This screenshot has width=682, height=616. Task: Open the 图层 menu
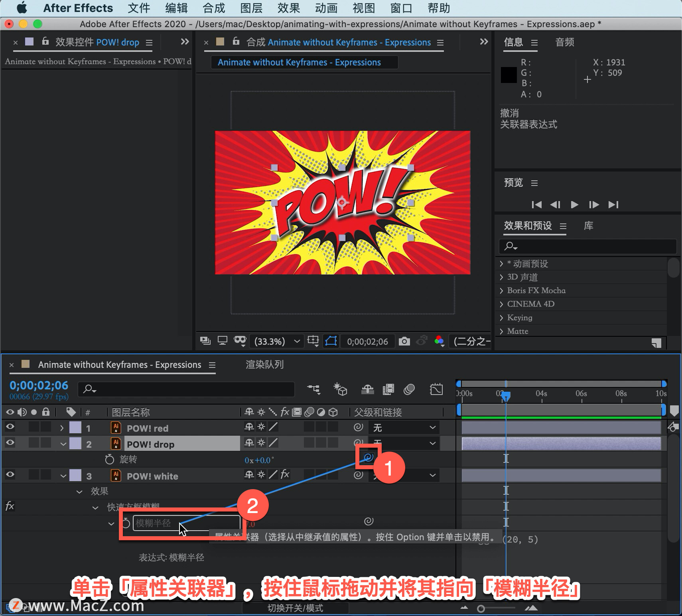pyautogui.click(x=251, y=8)
